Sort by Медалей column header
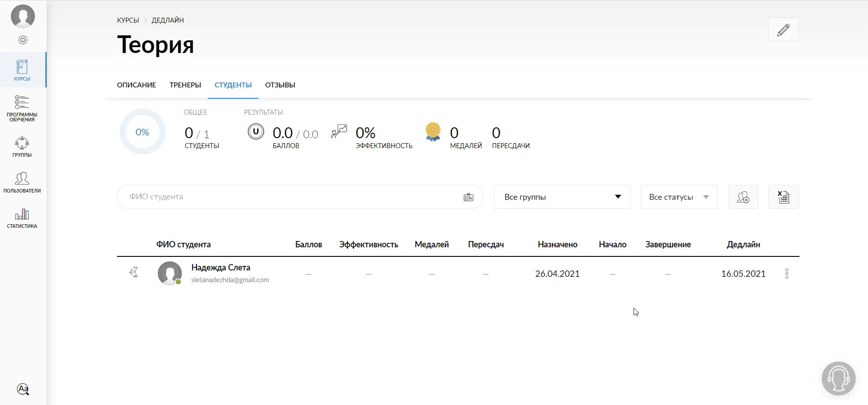 click(x=432, y=245)
